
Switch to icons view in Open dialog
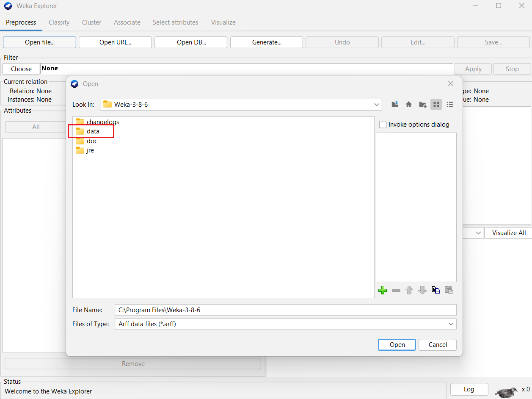tap(436, 104)
